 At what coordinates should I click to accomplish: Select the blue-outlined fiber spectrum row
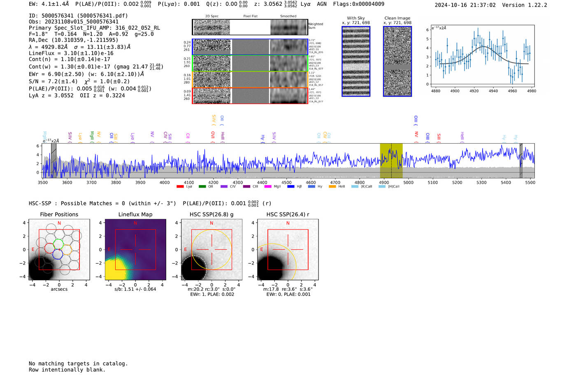tap(250, 47)
